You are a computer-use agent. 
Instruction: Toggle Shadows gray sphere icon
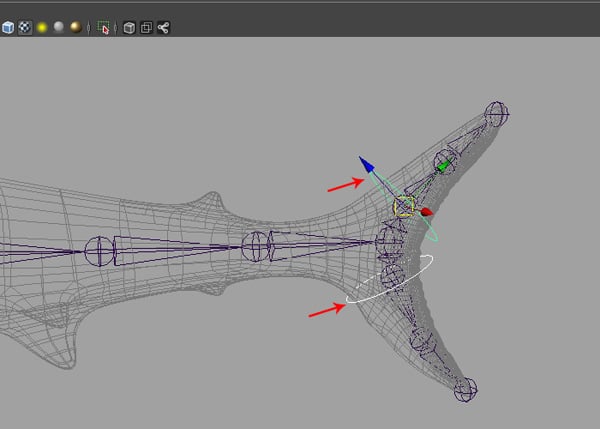click(59, 27)
